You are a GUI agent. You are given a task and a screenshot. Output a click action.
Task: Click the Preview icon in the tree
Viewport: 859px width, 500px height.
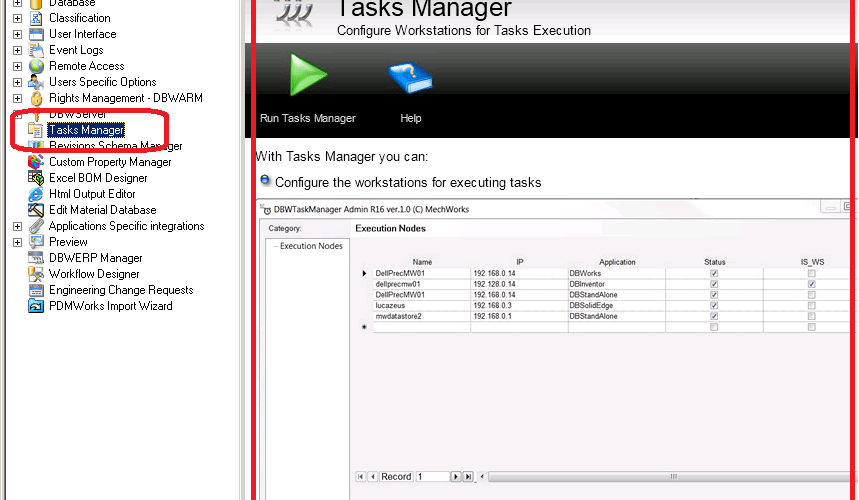(36, 242)
